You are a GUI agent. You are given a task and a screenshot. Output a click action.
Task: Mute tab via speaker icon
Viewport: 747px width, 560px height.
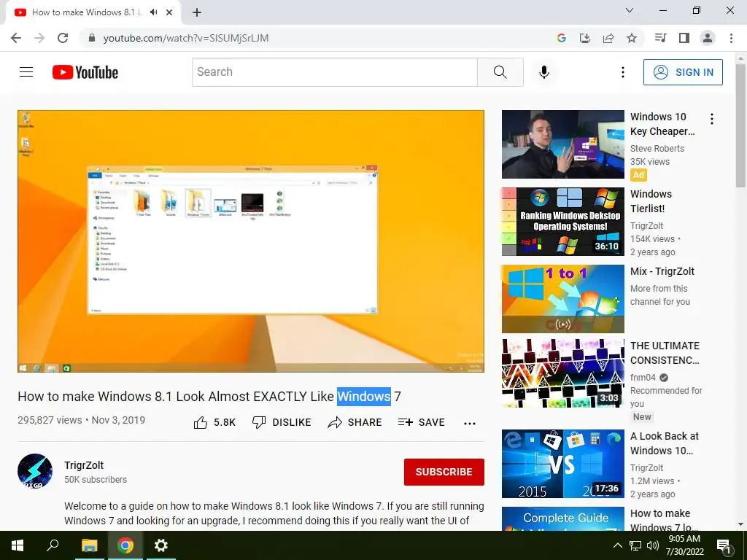[153, 12]
